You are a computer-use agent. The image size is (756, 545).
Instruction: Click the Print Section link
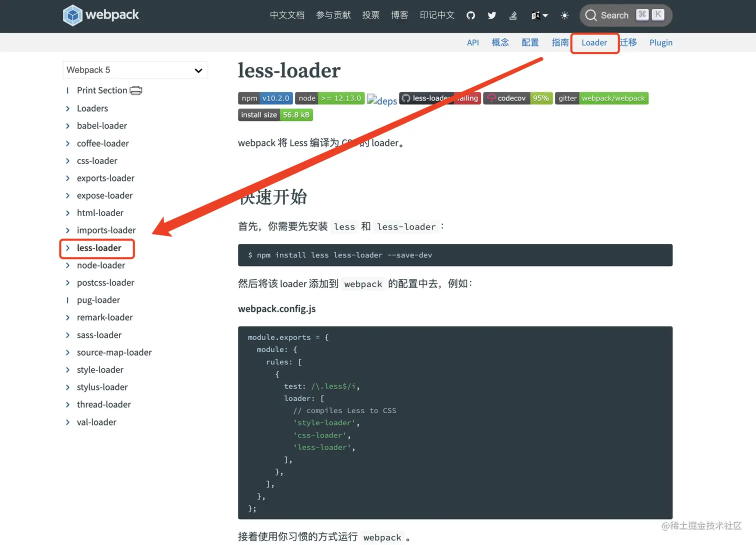tap(102, 90)
